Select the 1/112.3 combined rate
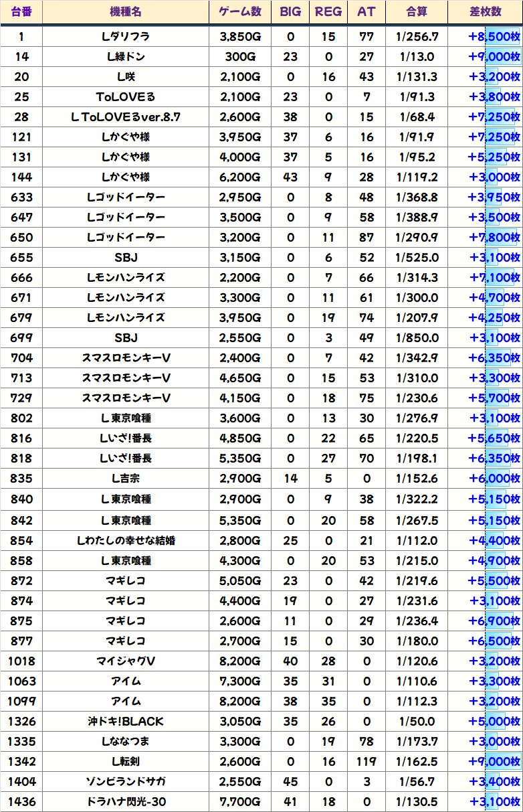The image size is (523, 812). 417,702
